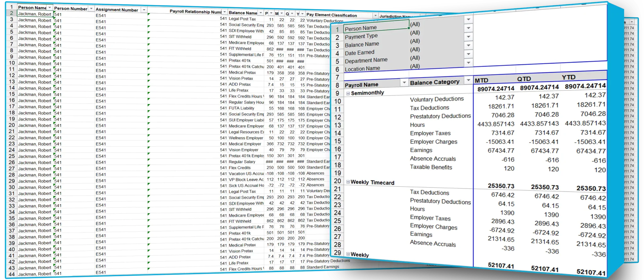Viewport: 644px width, 280px height.
Task: Open the Balance Name column header filter
Action: click(260, 13)
